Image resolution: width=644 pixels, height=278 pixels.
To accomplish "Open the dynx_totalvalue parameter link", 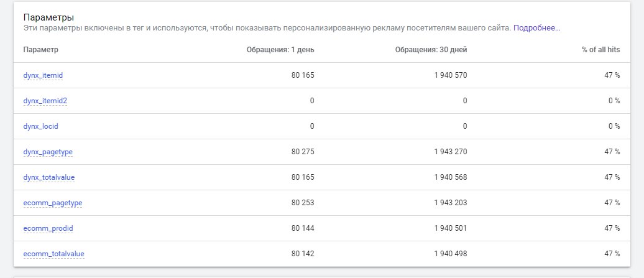I will [49, 177].
